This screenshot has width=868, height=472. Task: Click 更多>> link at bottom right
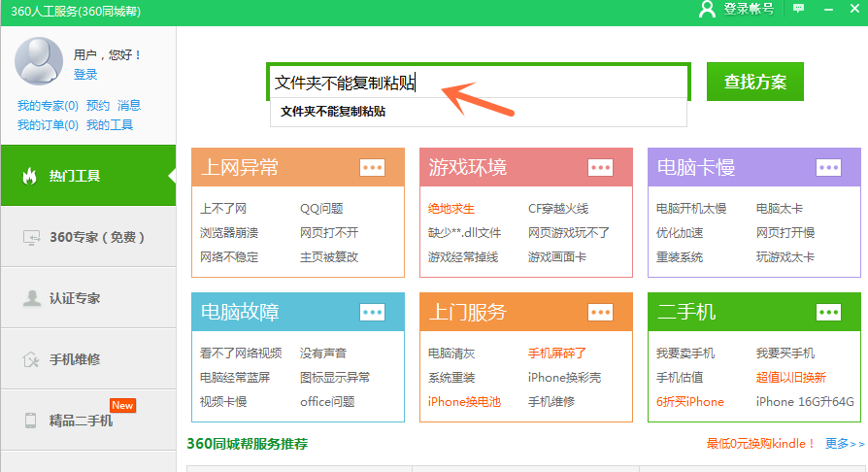tap(844, 444)
